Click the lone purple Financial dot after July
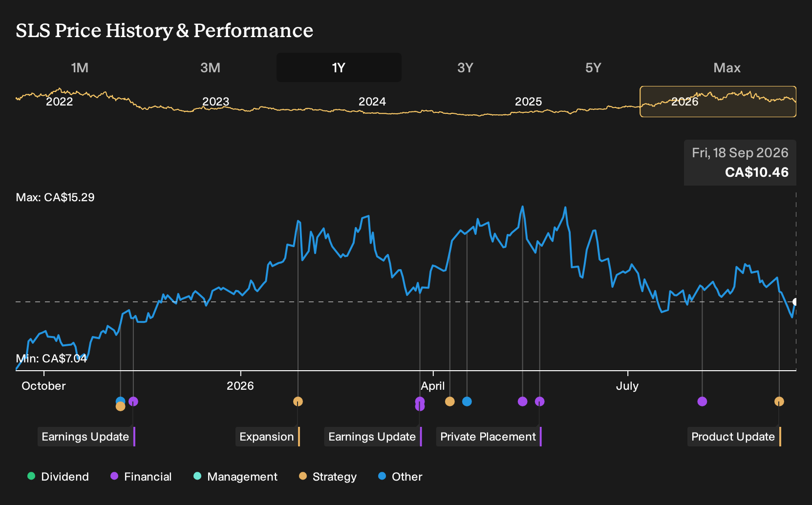Image resolution: width=812 pixels, height=505 pixels. coord(702,401)
